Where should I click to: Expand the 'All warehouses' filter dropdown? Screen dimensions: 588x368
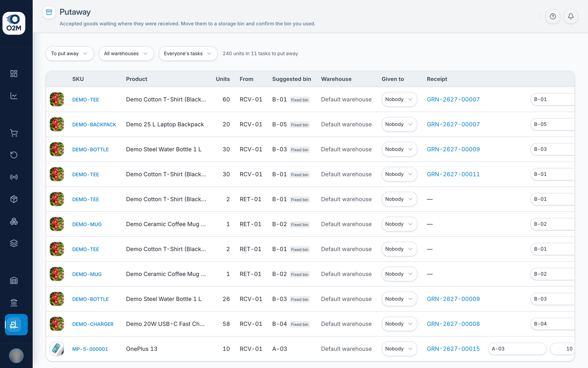[x=126, y=54]
